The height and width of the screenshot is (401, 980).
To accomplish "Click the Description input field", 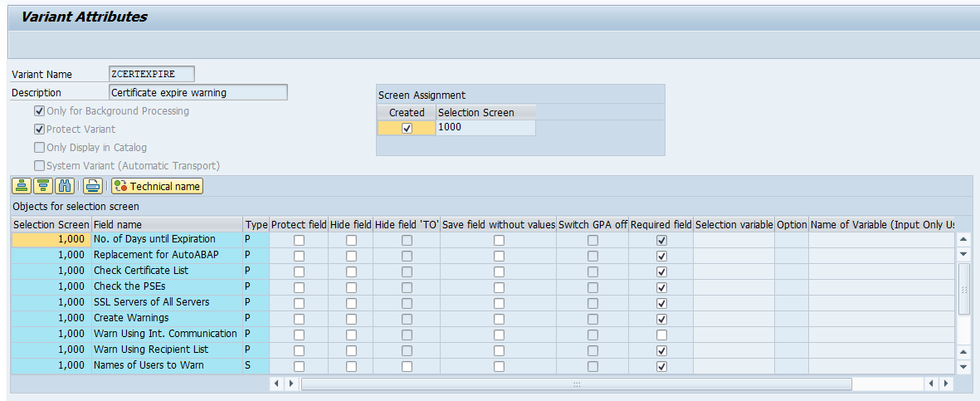I will [198, 92].
